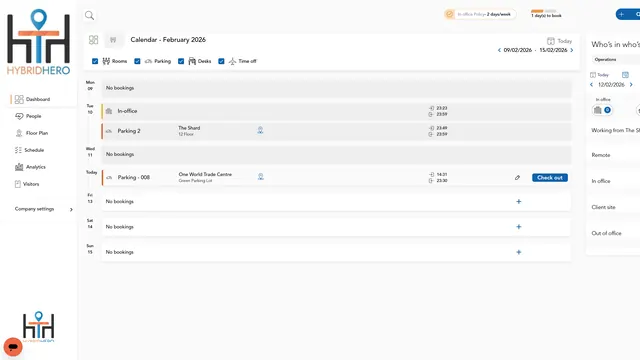Open the Operations team dropdown
The width and height of the screenshot is (640, 360).
(616, 60)
